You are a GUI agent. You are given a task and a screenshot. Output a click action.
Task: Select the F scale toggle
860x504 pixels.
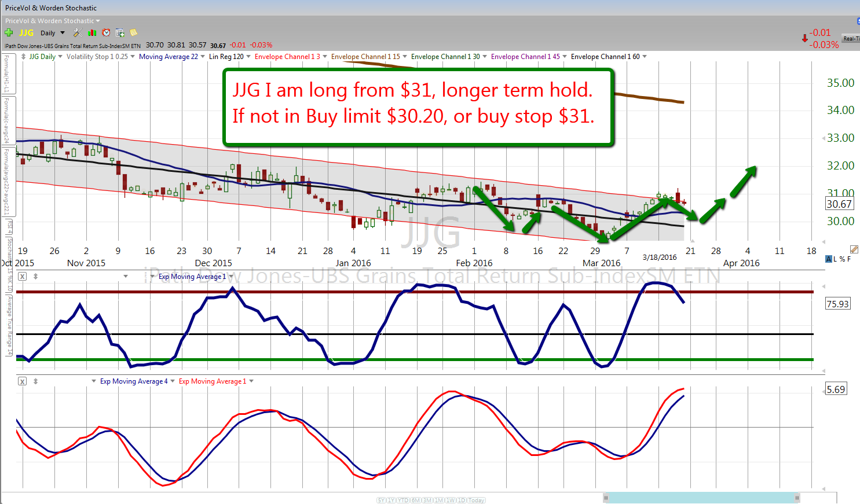[x=849, y=259]
